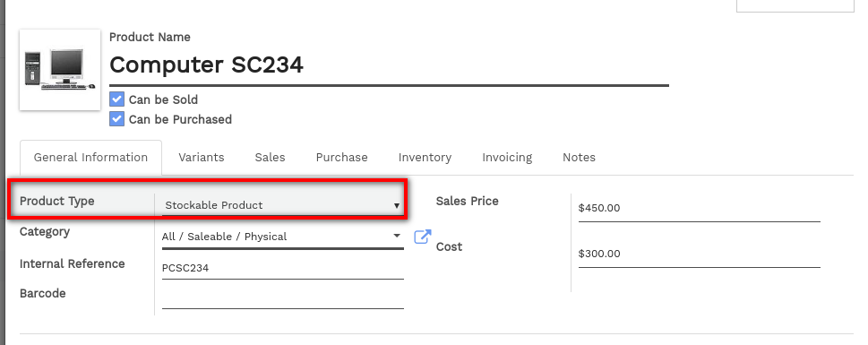Select the General Information tab
The image size is (868, 345).
pyautogui.click(x=90, y=158)
